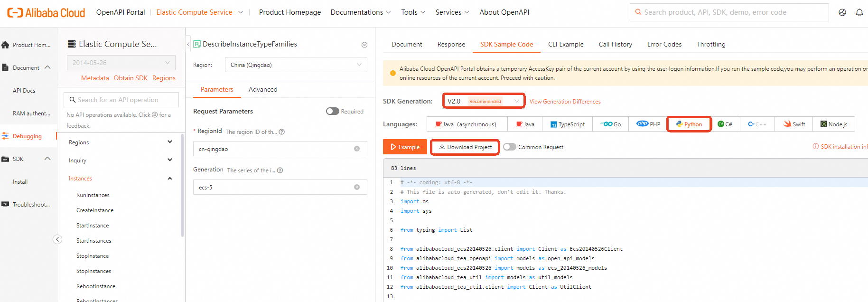Screen dimensions: 868x302
Task: Click help icon next to RegionId description
Action: [x=282, y=132]
